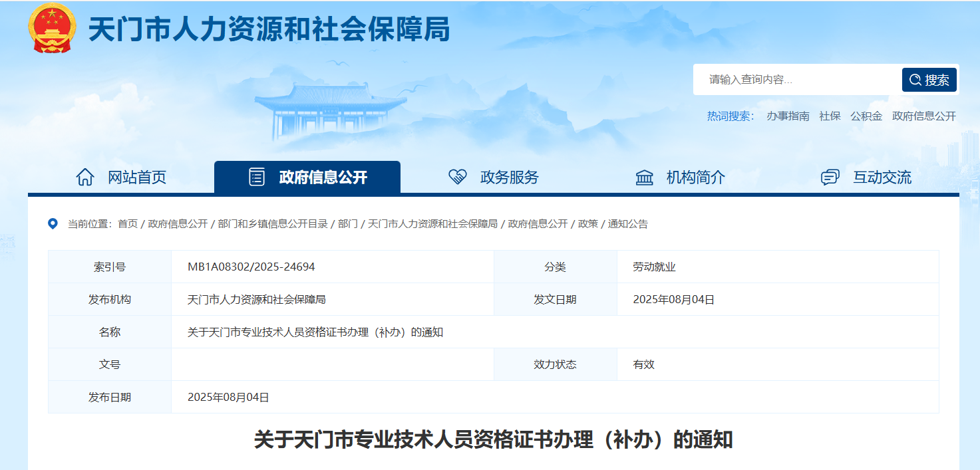
Task: Click 通知公告 in the breadcrumb
Action: [x=629, y=224]
